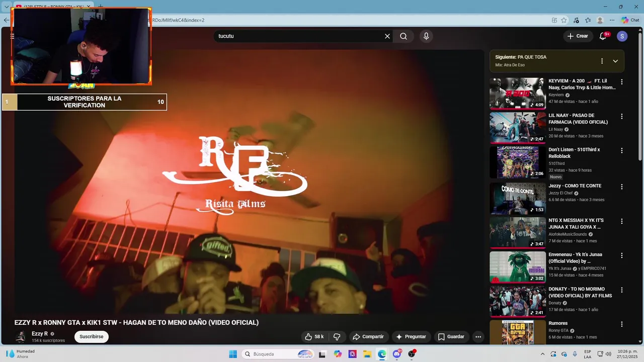Click the browser extensions apps icon
Image resolution: width=644 pixels, height=362 pixels.
coord(554,20)
